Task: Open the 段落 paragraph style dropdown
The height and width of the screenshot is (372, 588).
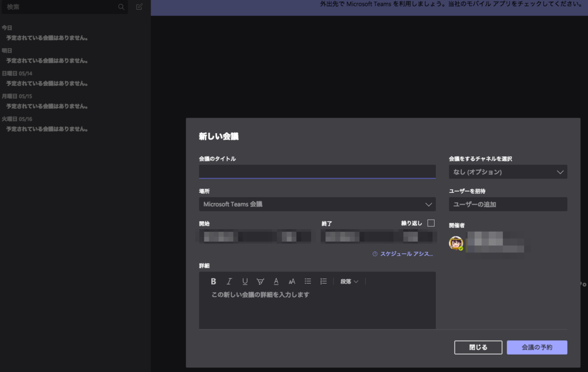Action: click(349, 281)
